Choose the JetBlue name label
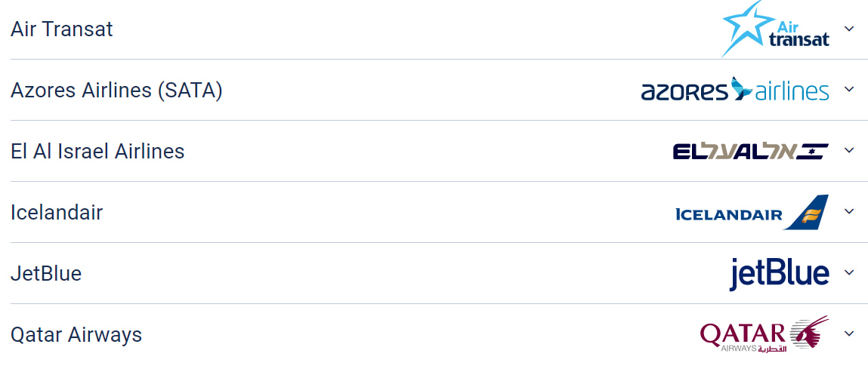The height and width of the screenshot is (378, 868). (x=46, y=274)
